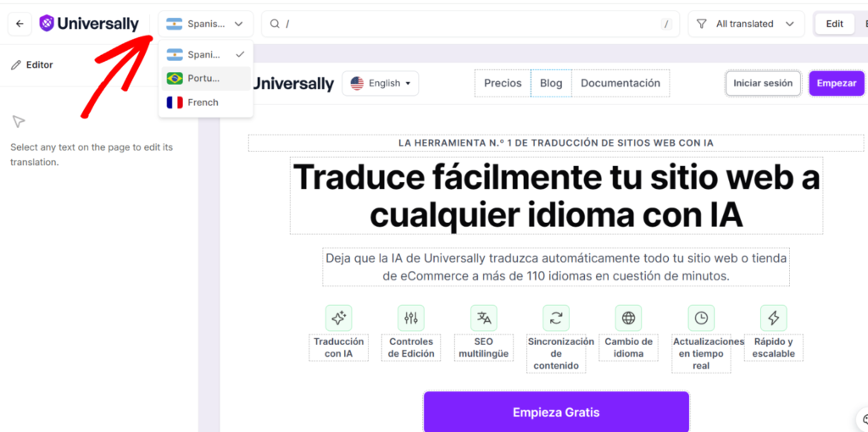Select the Sincronización de contenido label

point(556,353)
